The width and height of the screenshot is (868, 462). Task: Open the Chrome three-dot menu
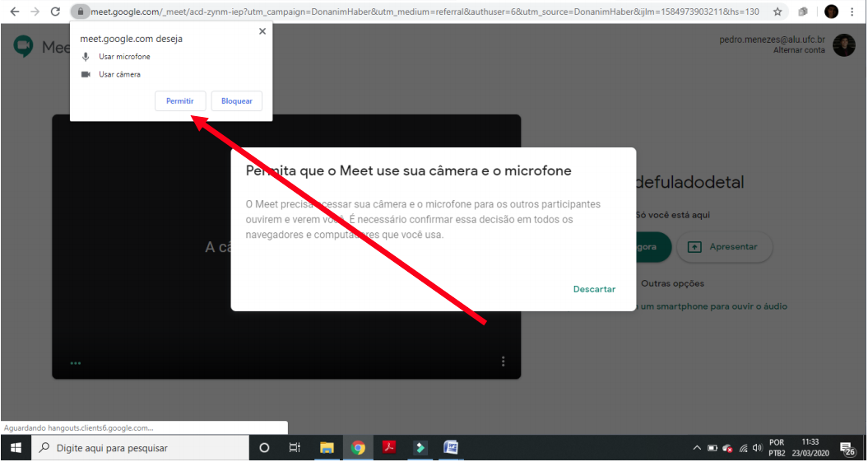point(852,11)
